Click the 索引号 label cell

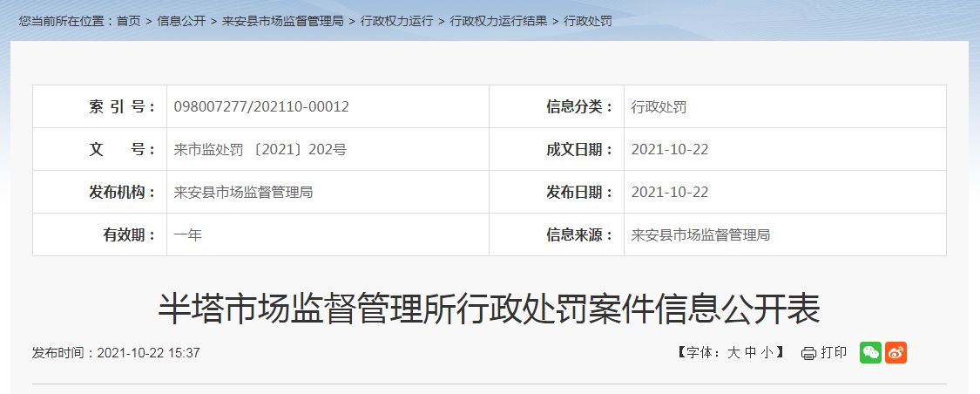(x=100, y=107)
